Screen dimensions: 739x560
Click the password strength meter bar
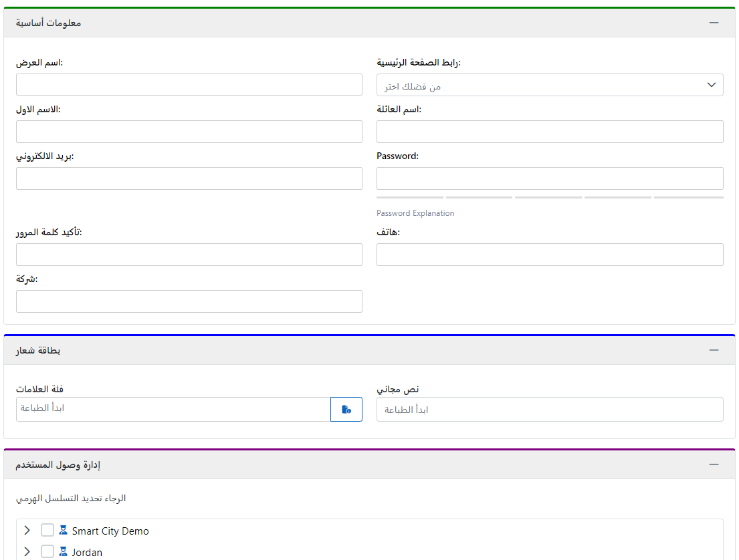point(550,198)
